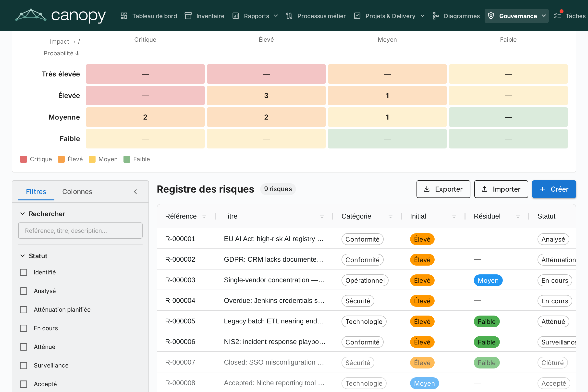
Task: Click the upload icon on Importer
Action: (485, 189)
